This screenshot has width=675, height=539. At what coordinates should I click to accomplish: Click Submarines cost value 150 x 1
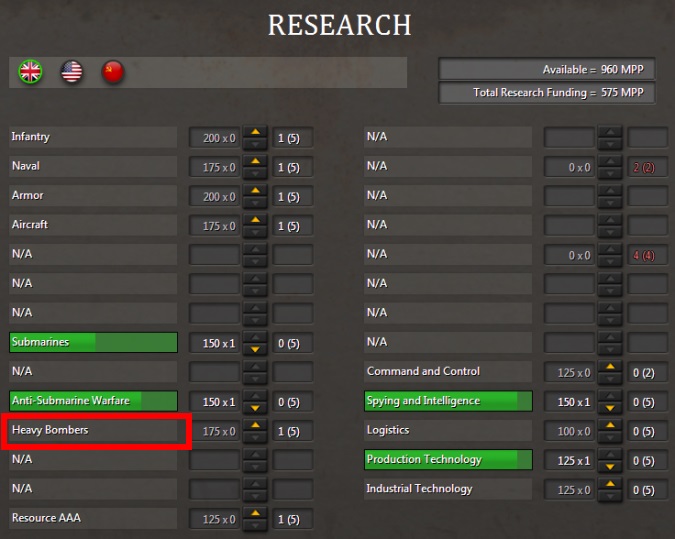pos(214,343)
